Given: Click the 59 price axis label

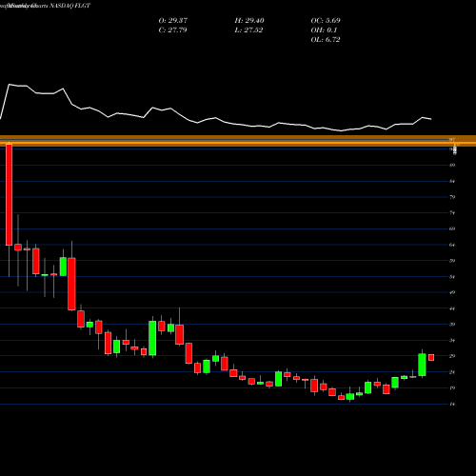Looking at the screenshot, I should pyautogui.click(x=452, y=261).
